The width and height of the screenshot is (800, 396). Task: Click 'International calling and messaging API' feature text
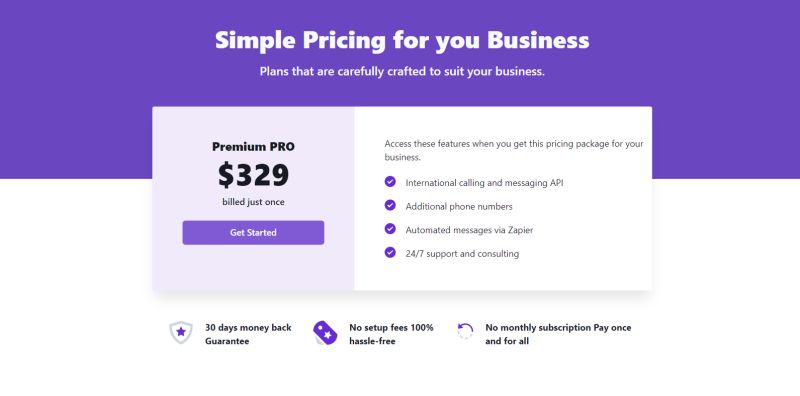click(484, 183)
